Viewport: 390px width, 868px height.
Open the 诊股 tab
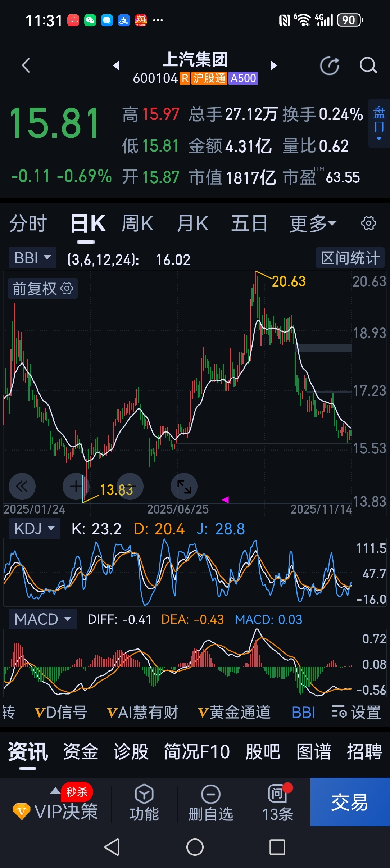131,751
